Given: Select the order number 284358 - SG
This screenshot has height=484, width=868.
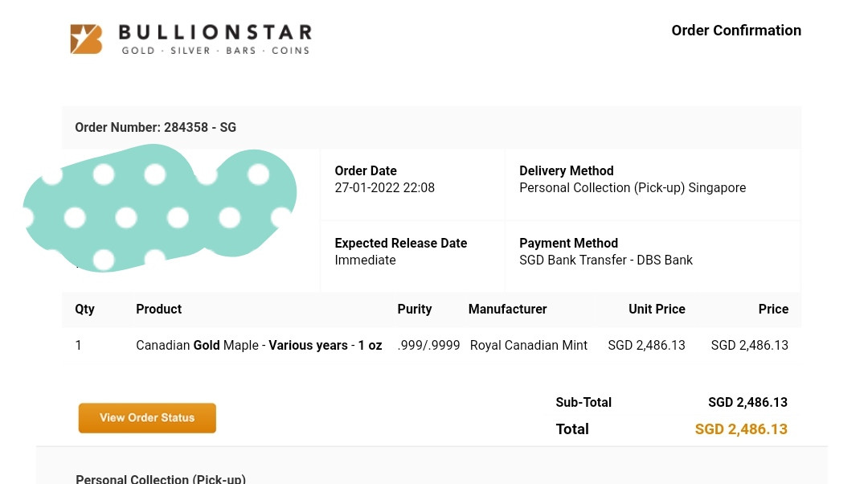Looking at the screenshot, I should pos(200,127).
